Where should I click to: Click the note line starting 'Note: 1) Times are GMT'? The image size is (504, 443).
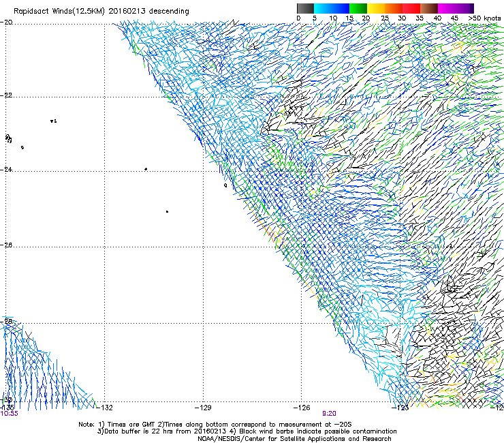click(x=215, y=425)
